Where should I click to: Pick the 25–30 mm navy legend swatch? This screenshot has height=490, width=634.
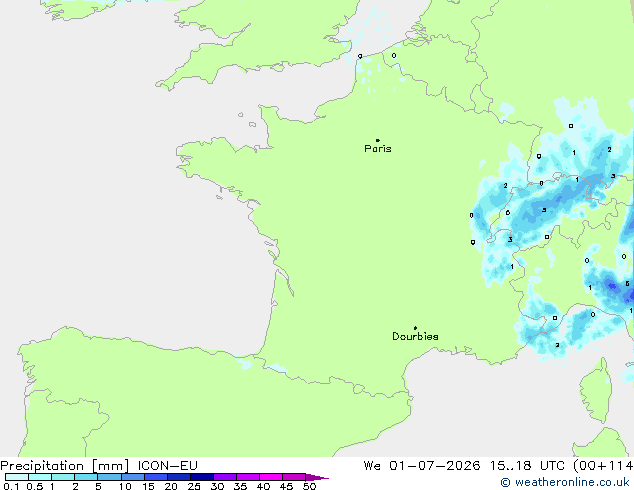201,477
